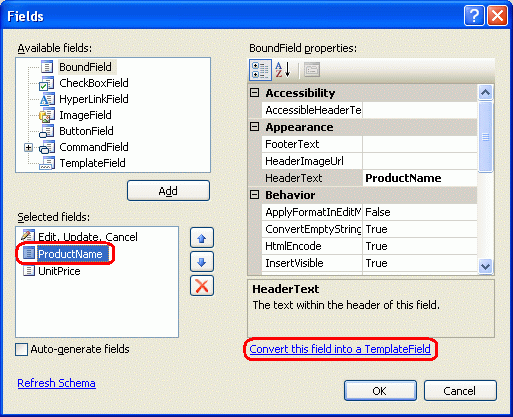
Task: Select UnitPrice in selected fields list
Action: click(x=59, y=271)
